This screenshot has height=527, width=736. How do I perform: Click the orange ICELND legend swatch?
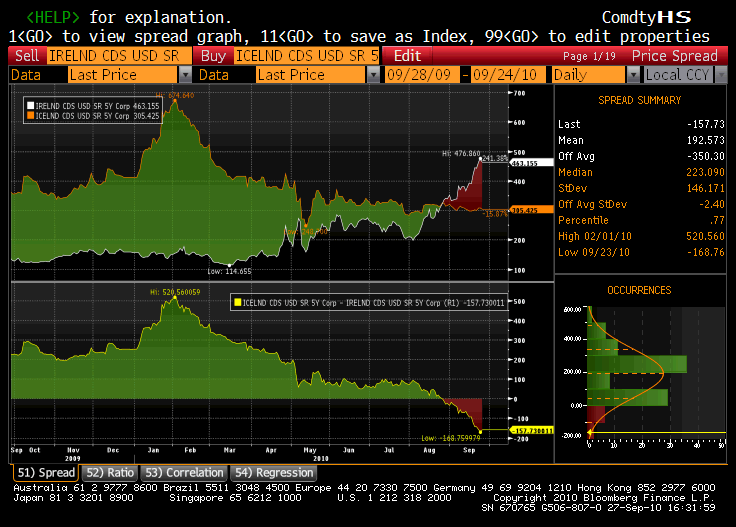31,115
